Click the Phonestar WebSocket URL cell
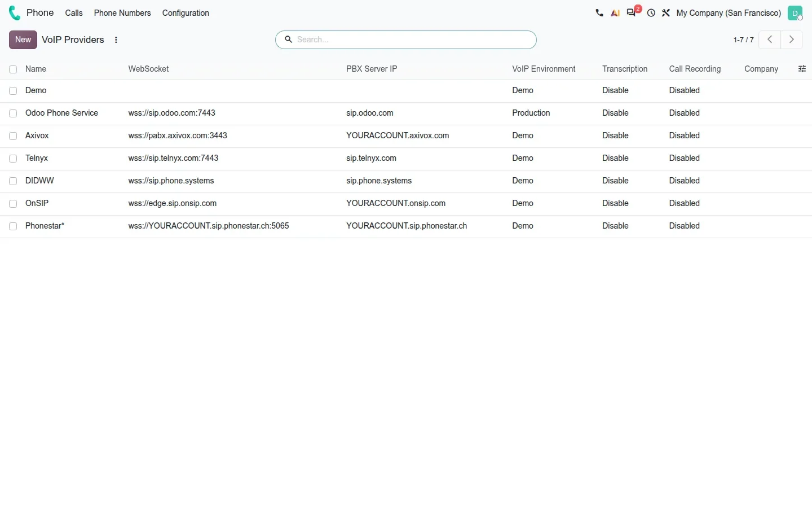812x508 pixels. coord(209,226)
